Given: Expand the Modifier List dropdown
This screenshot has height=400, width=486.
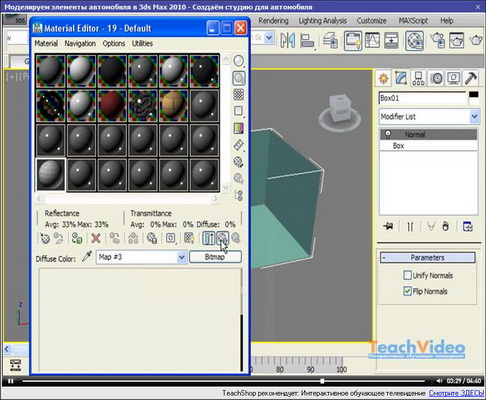Looking at the screenshot, I should pos(474,117).
